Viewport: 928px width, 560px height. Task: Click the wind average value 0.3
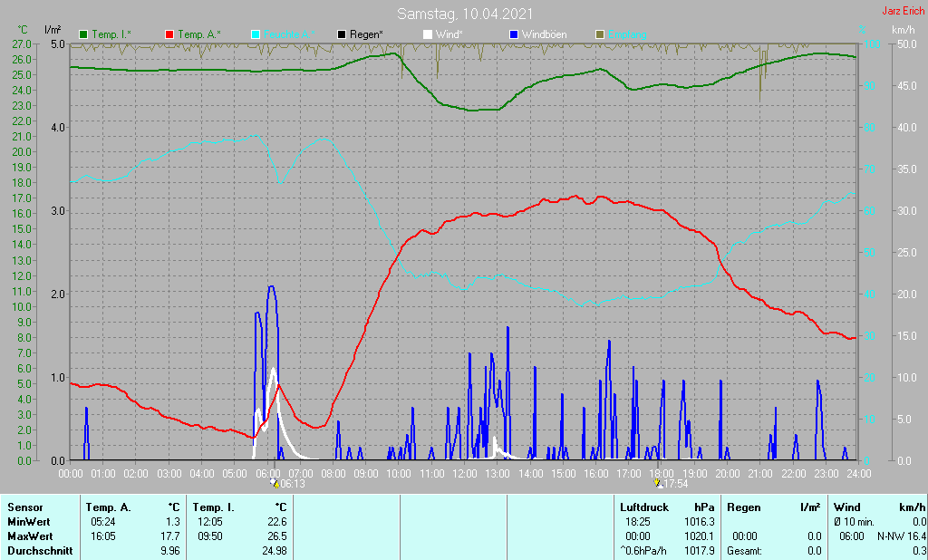click(919, 551)
